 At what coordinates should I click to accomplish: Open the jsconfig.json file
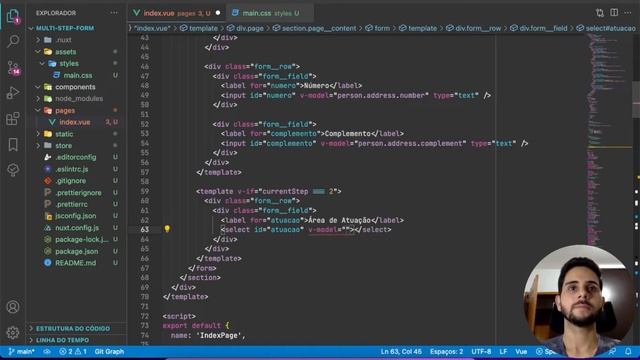click(76, 216)
